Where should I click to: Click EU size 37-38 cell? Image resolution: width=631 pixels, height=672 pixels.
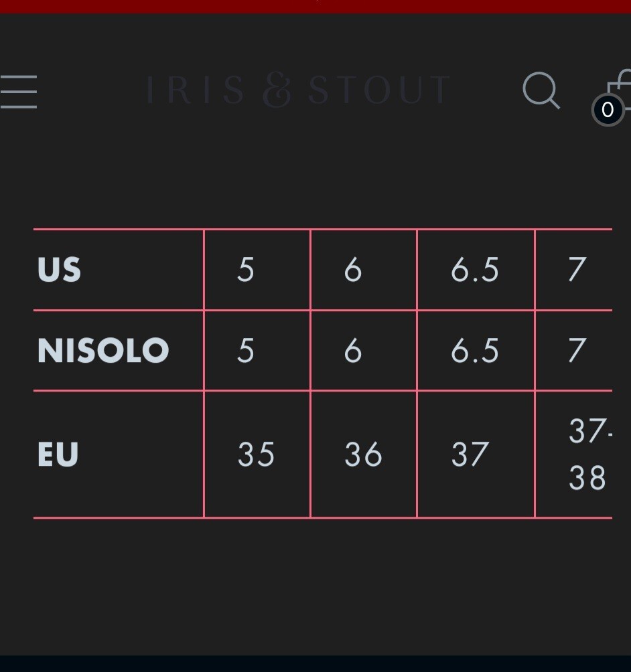click(x=574, y=454)
